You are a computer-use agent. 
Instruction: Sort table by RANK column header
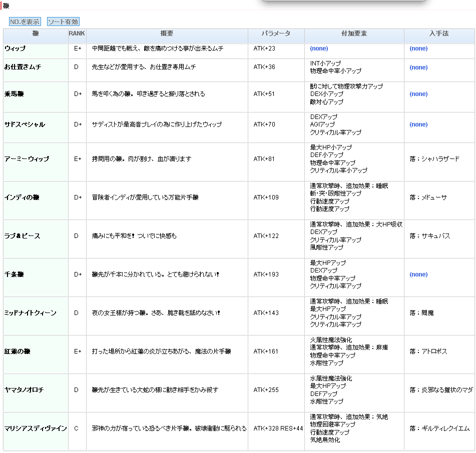pos(77,34)
